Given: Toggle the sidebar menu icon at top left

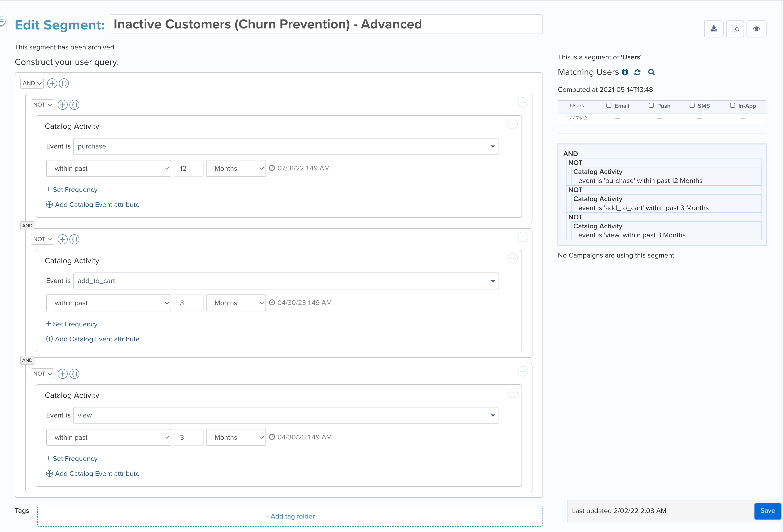Looking at the screenshot, I should (2, 19).
